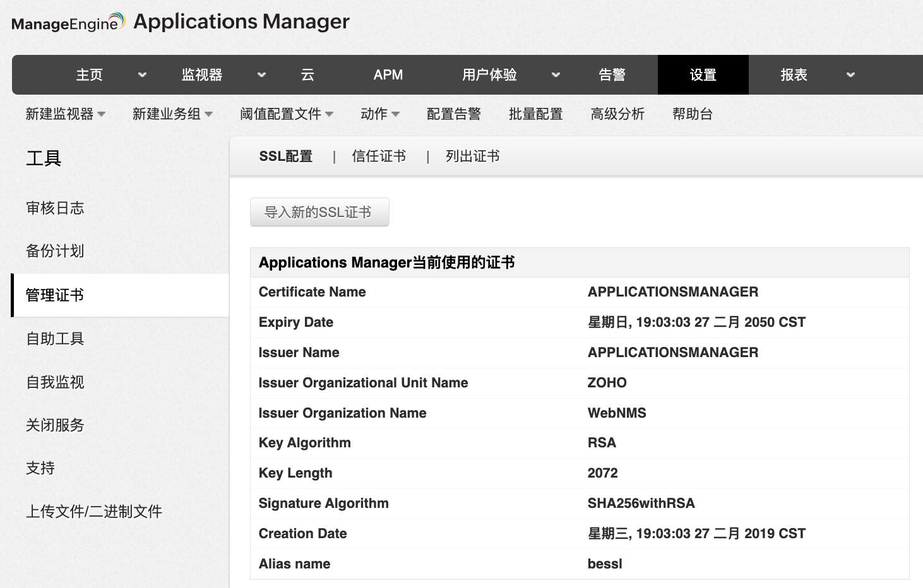The width and height of the screenshot is (923, 588).
Task: Open 审核日志 in the tools sidebar
Action: (55, 208)
